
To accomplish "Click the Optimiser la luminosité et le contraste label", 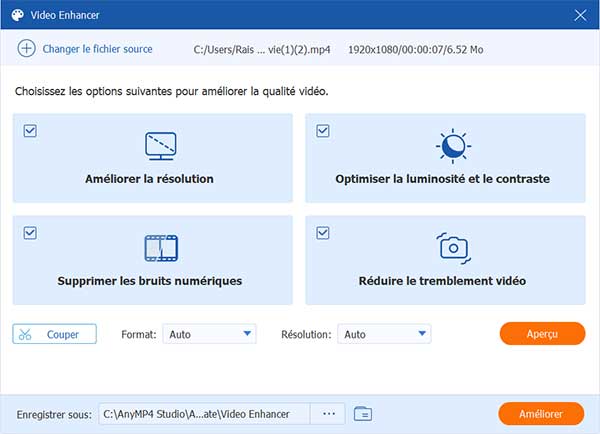I will pos(442,179).
